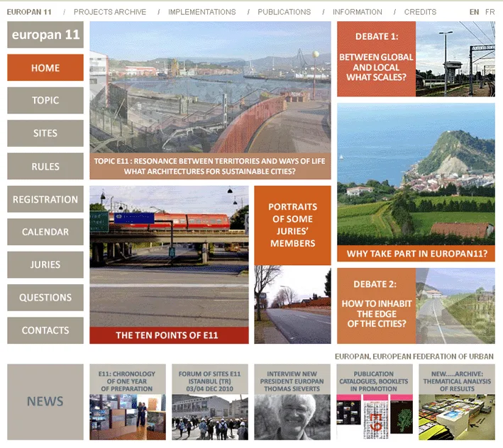Open the CONTACTS sidebar button
Screen dimensions: 503x448
(x=45, y=330)
